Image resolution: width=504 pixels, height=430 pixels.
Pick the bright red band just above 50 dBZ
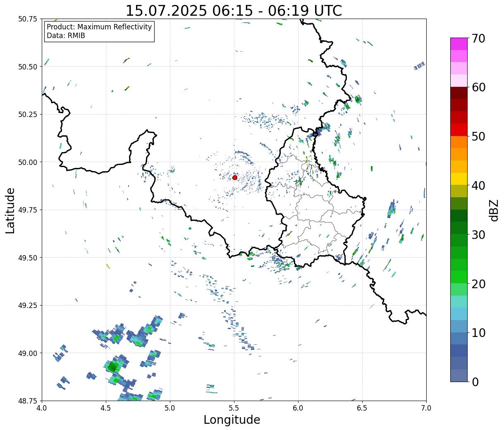tap(459, 130)
